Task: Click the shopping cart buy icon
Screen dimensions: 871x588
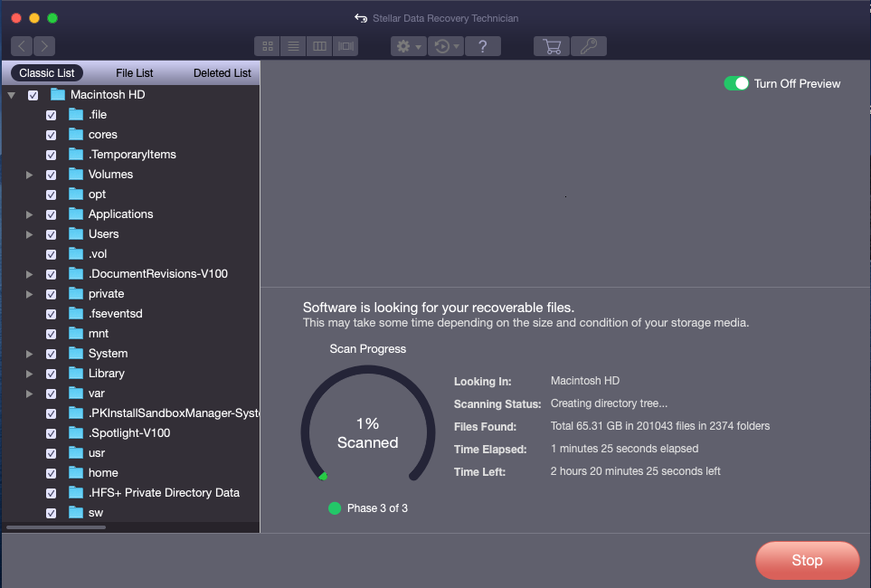Action: coord(552,46)
